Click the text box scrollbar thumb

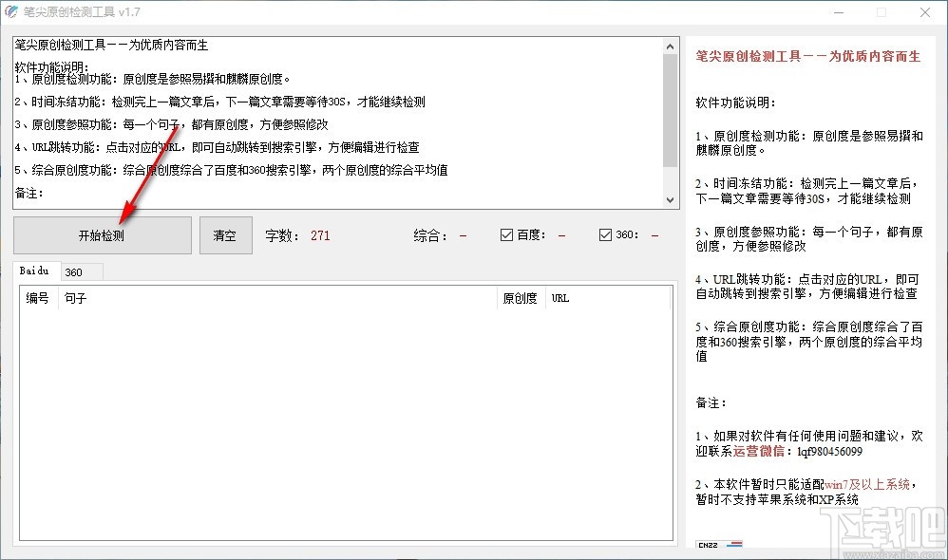670,110
